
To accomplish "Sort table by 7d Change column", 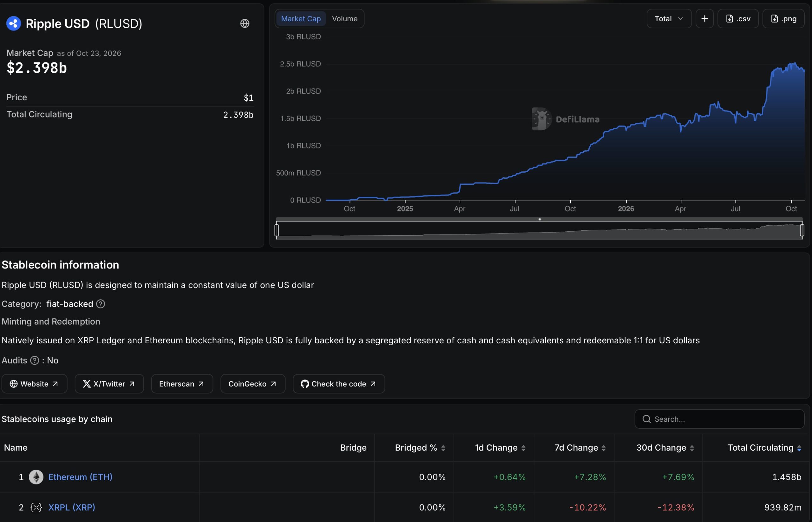I will [x=580, y=448].
